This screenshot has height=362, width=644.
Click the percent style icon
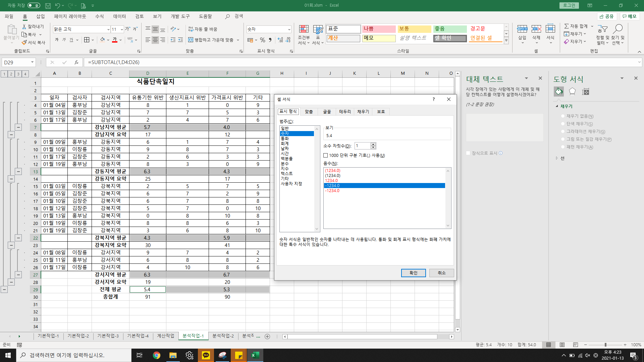[x=262, y=40]
